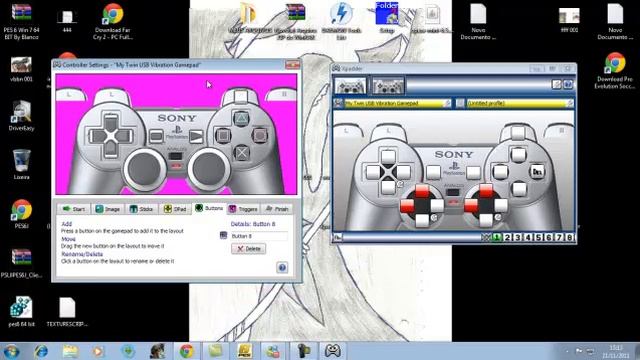This screenshot has height=360, width=640.
Task: Open help with the blue question mark
Action: [282, 267]
